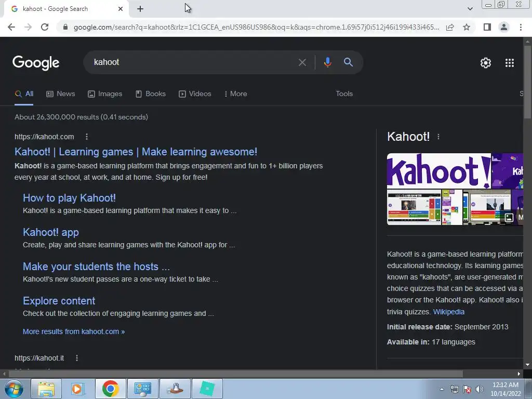
Task: Click the address bar URL
Action: tap(256, 27)
